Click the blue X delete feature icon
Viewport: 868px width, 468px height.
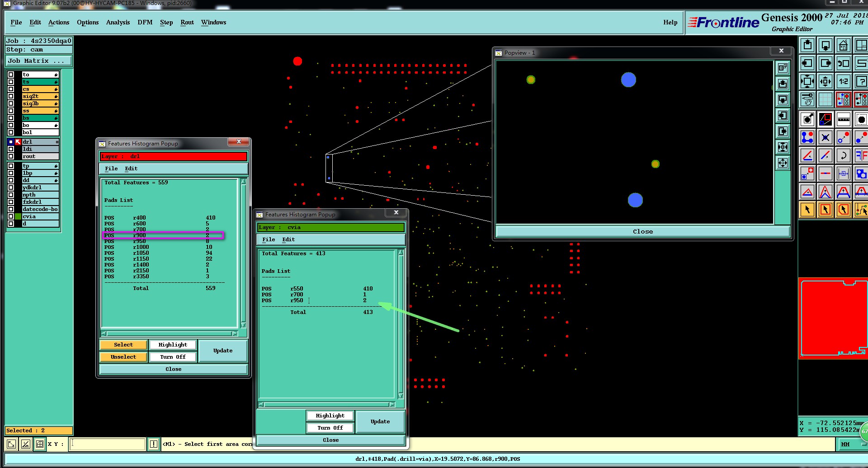[x=826, y=137]
